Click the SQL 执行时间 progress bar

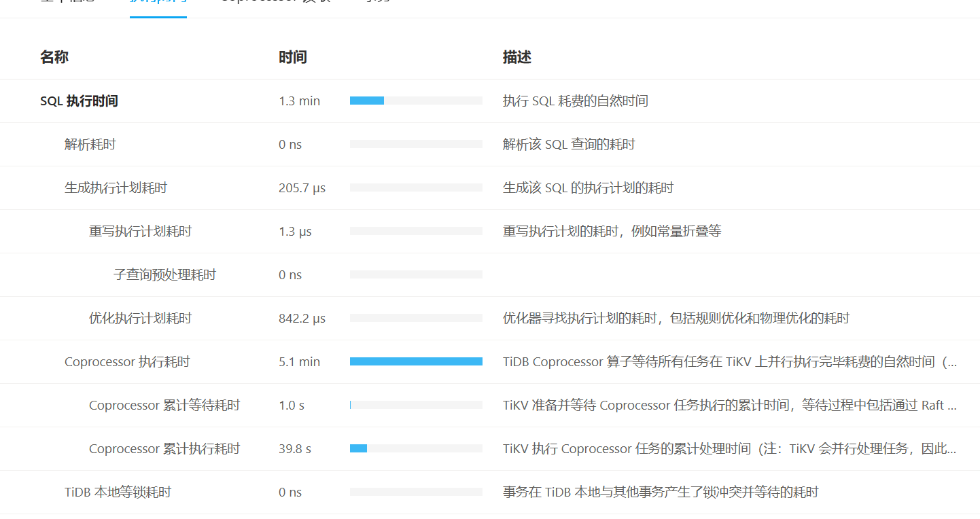[x=416, y=101]
